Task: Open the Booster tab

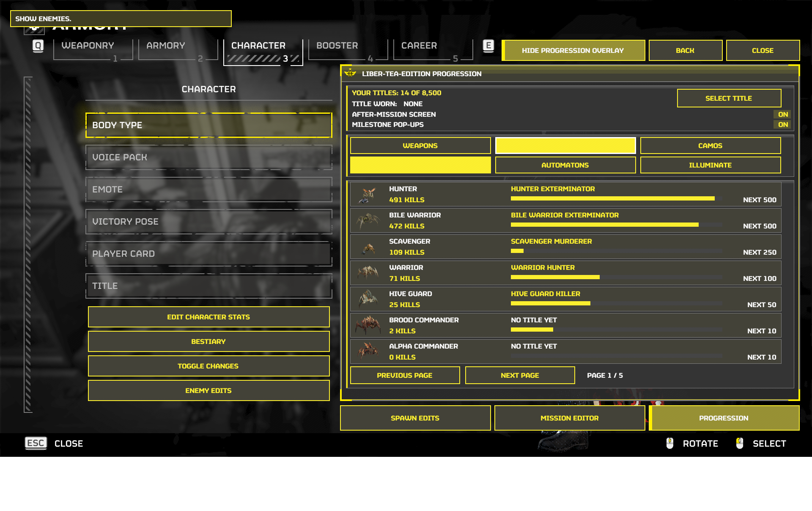Action: (x=348, y=50)
